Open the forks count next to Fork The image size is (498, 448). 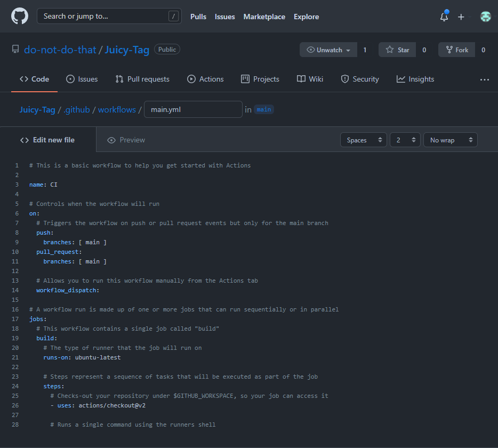click(483, 50)
